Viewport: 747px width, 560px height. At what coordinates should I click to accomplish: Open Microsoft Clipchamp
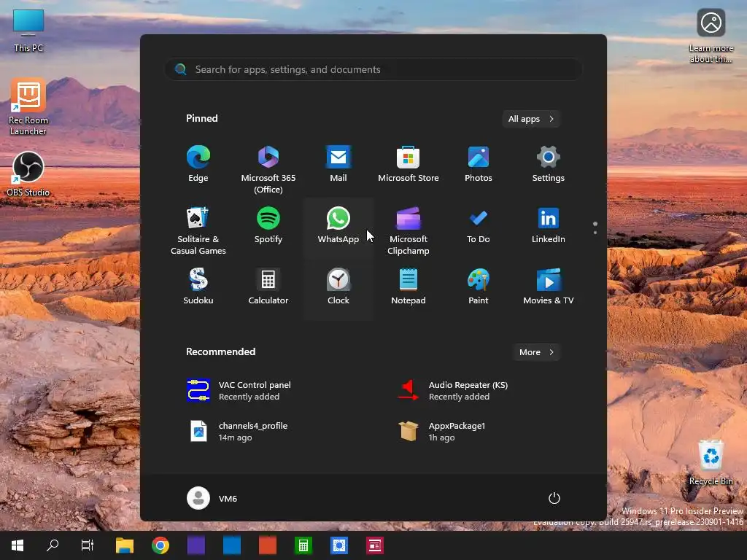point(409,230)
